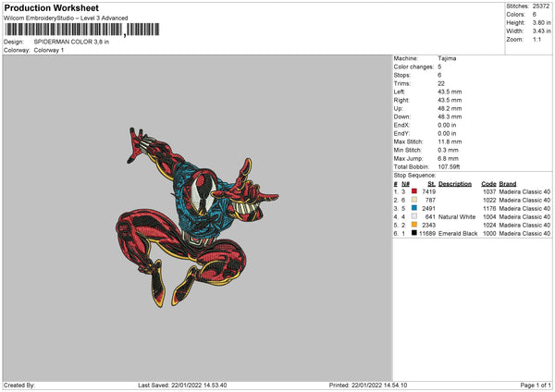Click the Stitches value '25372'
This screenshot has width=555, height=392.
541,6
